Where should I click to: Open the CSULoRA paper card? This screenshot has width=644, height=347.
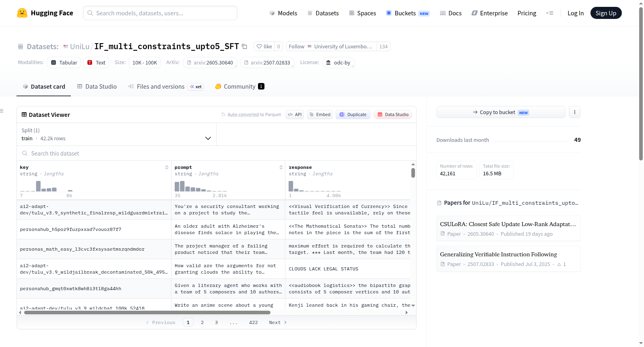coord(508,229)
